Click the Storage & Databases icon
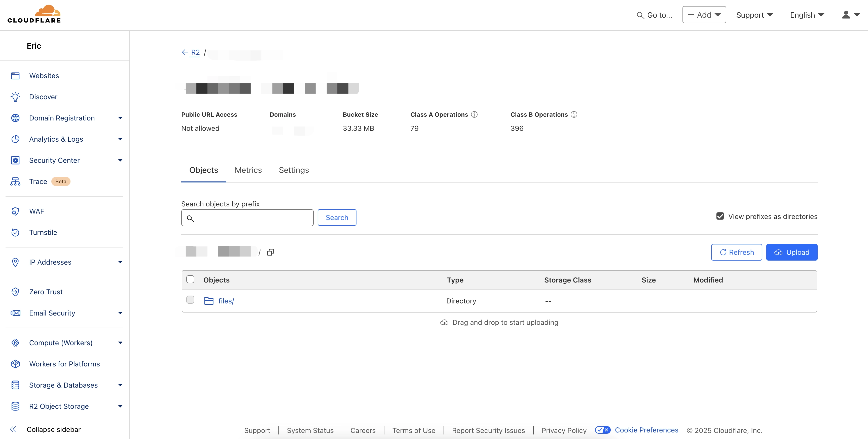The image size is (868, 439). point(16,385)
